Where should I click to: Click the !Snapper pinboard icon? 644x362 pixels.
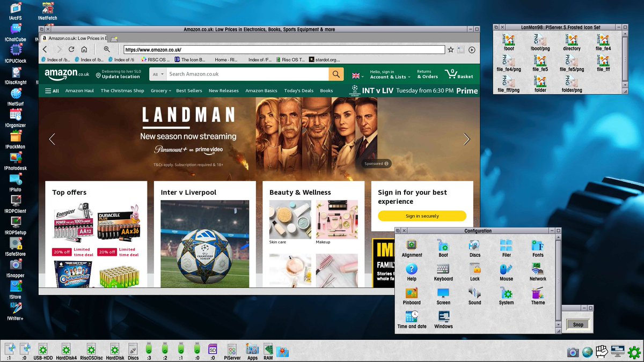[x=16, y=268]
